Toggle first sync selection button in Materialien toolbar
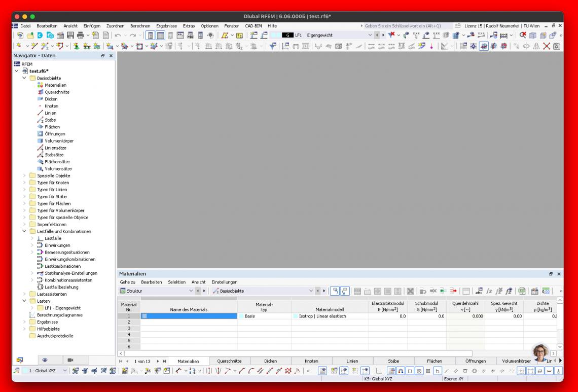Screen dimensions: 578x392 (335, 291)
